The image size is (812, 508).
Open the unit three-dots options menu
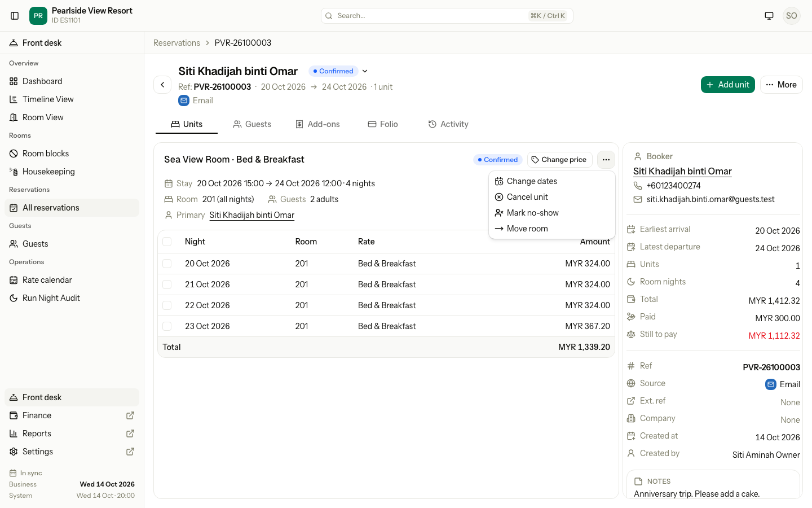[x=606, y=160]
